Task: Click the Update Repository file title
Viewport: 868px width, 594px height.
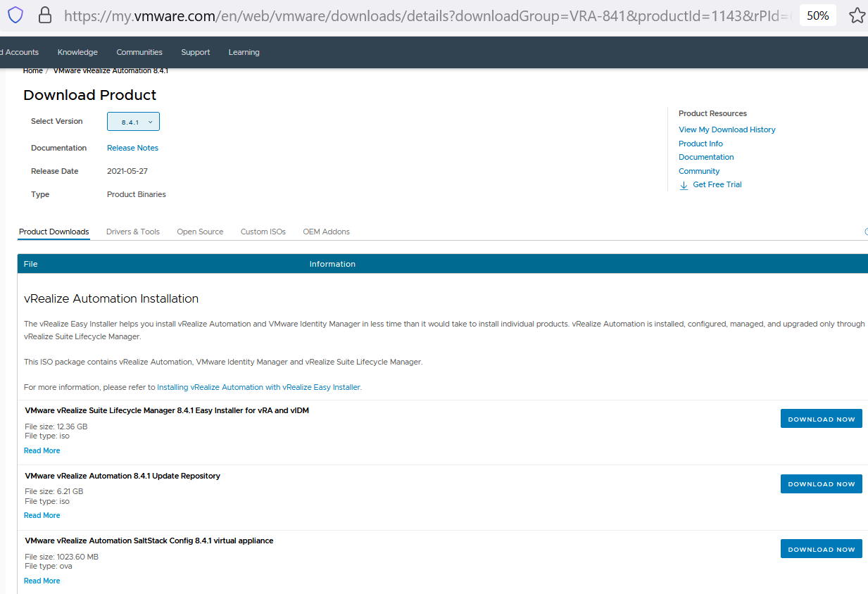Action: pos(122,476)
